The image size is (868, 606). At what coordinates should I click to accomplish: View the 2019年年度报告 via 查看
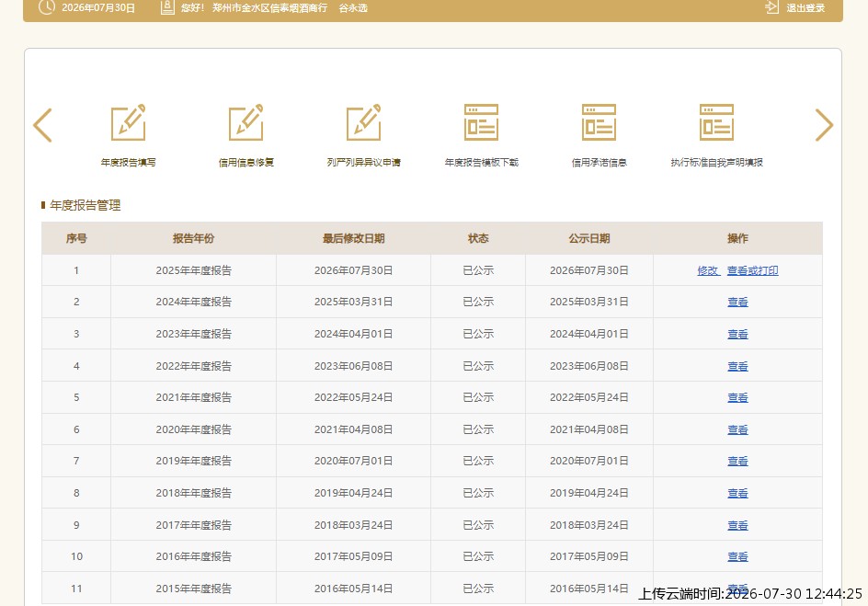[738, 461]
